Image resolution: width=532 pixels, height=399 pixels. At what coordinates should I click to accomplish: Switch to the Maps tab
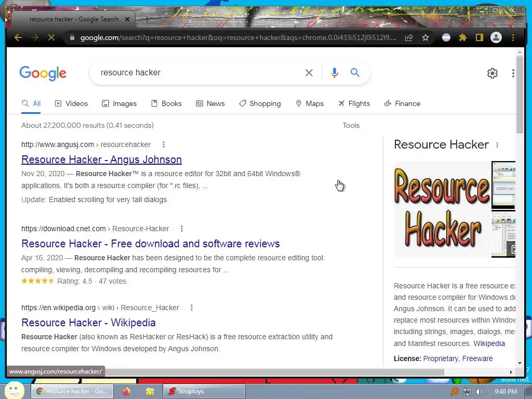[x=310, y=103]
